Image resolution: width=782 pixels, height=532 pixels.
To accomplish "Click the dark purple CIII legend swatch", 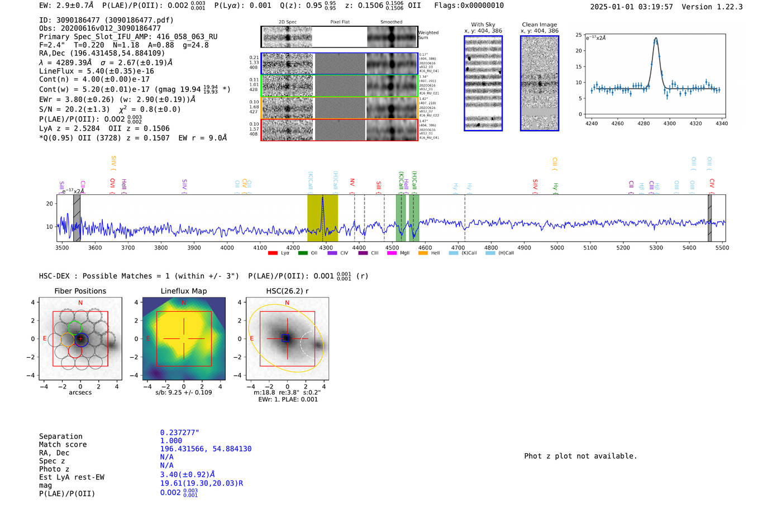I will [363, 253].
